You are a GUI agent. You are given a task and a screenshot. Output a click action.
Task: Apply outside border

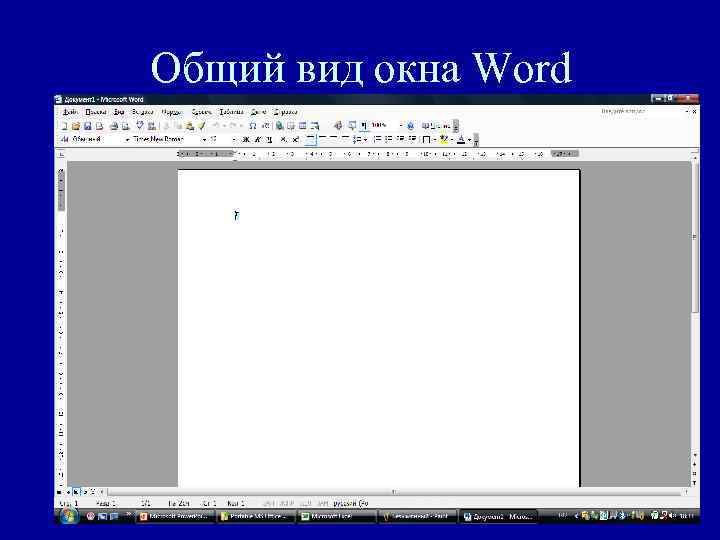point(426,139)
